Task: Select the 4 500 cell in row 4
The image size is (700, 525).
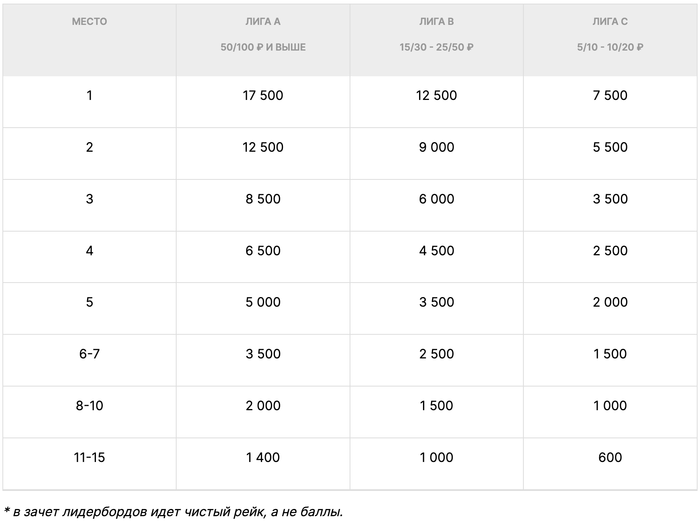Action: (x=437, y=250)
